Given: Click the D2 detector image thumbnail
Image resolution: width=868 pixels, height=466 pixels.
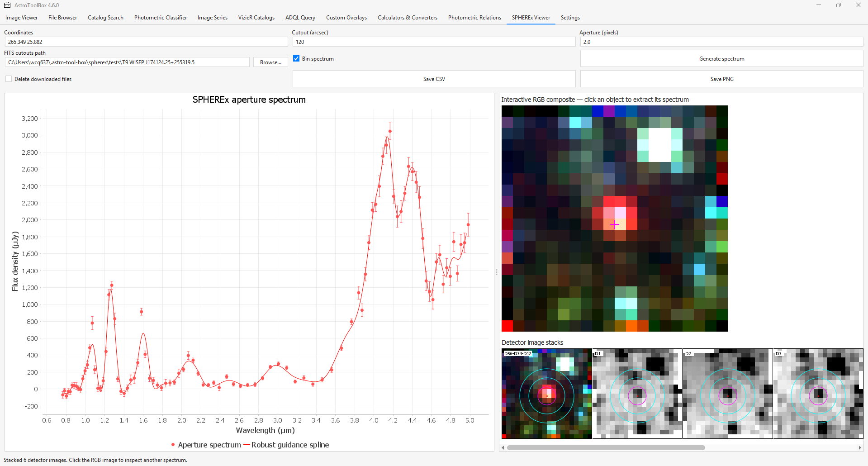Looking at the screenshot, I should [x=728, y=394].
